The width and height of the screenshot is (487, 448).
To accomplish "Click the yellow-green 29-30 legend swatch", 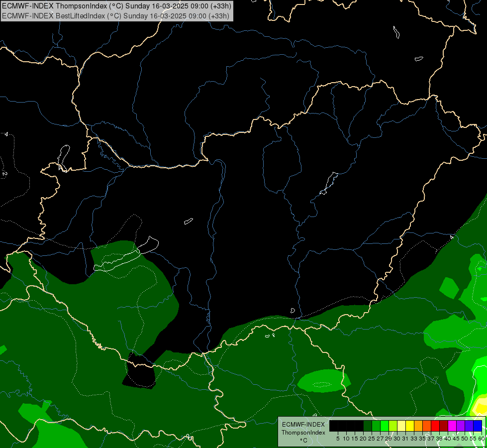I will pos(393,426).
